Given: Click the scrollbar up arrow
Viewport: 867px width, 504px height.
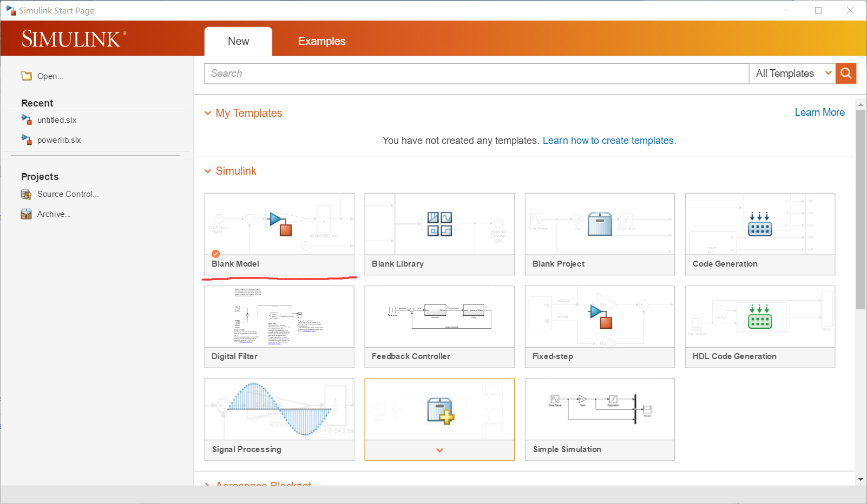Looking at the screenshot, I should click(861, 104).
